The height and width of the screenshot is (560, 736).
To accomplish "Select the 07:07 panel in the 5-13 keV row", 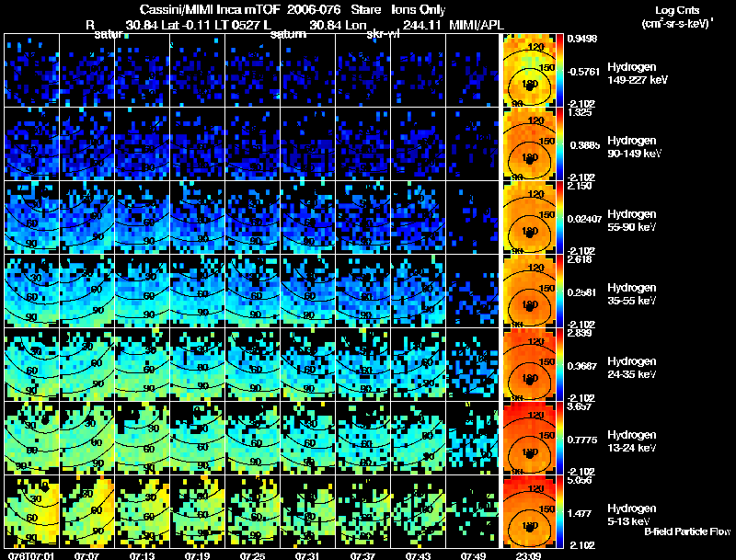I will pos(86,511).
